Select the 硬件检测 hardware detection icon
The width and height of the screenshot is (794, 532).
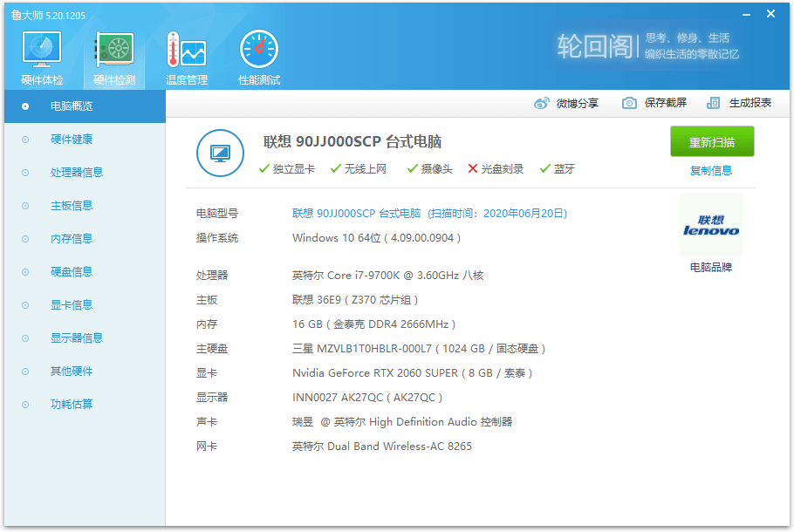pyautogui.click(x=114, y=58)
